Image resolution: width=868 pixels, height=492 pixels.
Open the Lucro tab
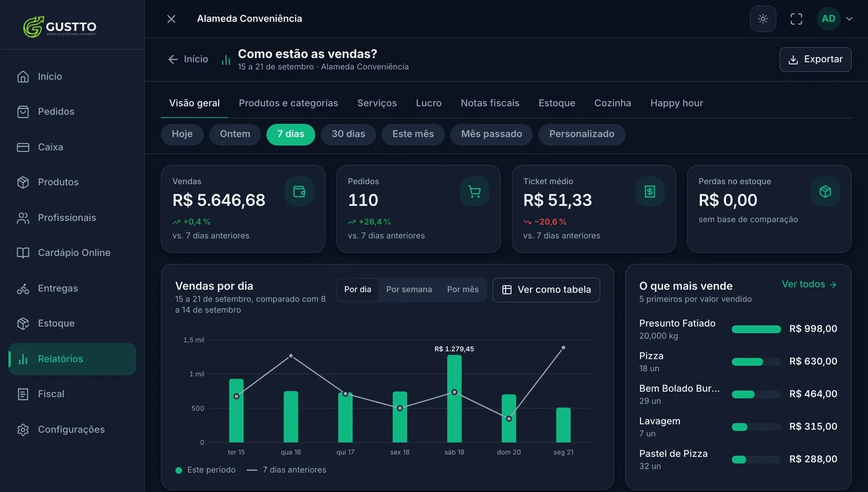tap(429, 103)
